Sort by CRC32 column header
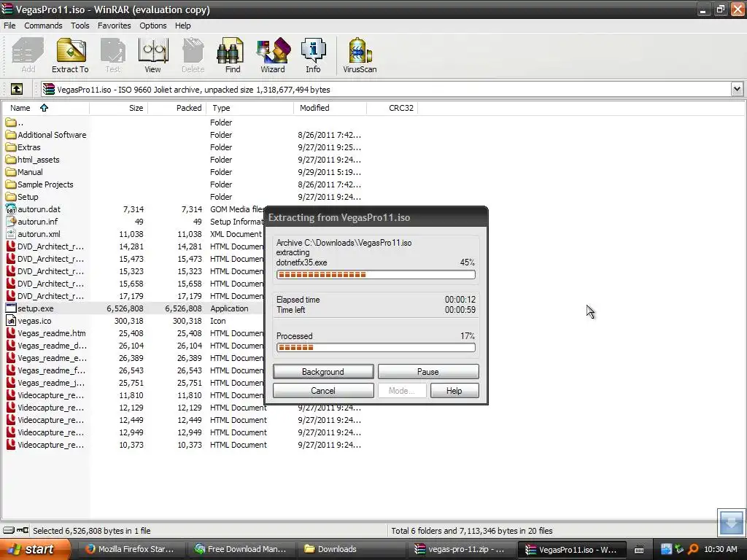The width and height of the screenshot is (747, 560). [x=392, y=108]
